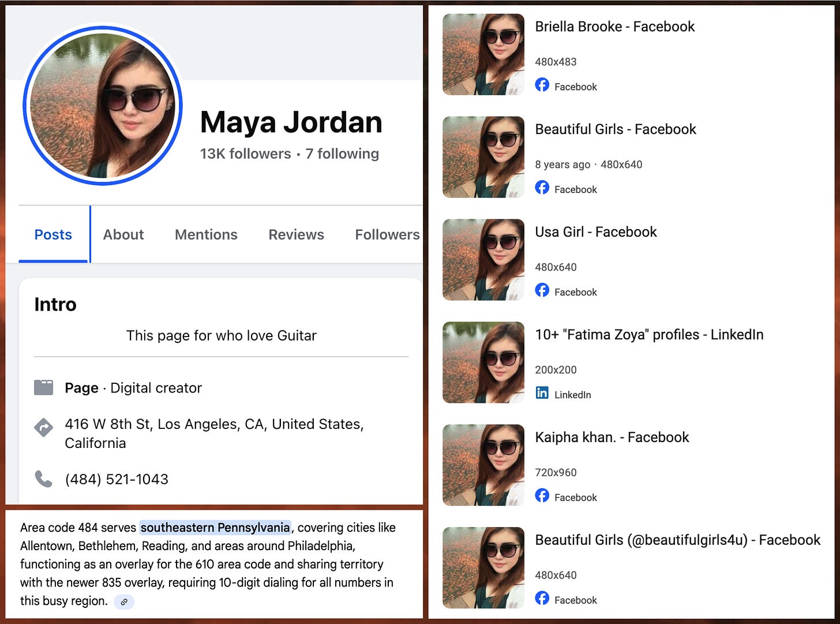The width and height of the screenshot is (840, 624).
Task: Click the 13K followers link
Action: pyautogui.click(x=245, y=154)
